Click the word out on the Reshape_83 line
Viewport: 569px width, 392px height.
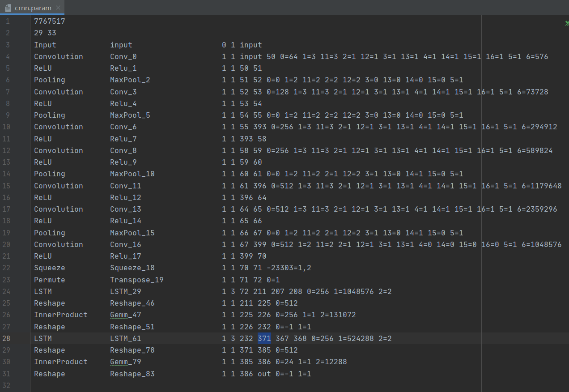264,374
